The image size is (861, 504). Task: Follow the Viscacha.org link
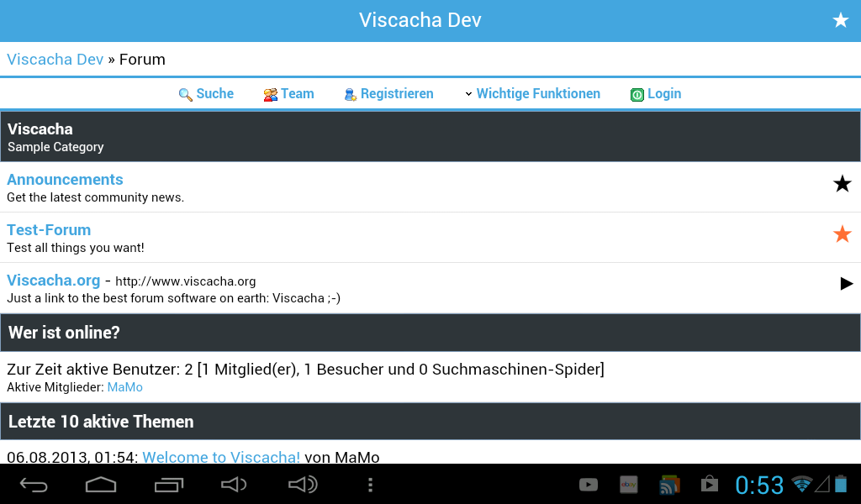click(x=53, y=281)
